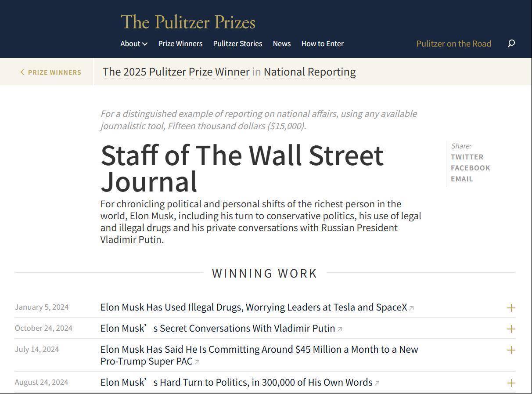532x394 pixels.
Task: Expand the Pro-Trump Super PAC row plus
Action: tap(511, 350)
